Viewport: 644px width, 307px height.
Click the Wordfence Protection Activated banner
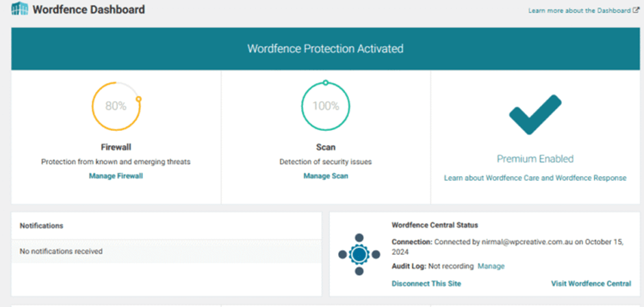coord(325,49)
